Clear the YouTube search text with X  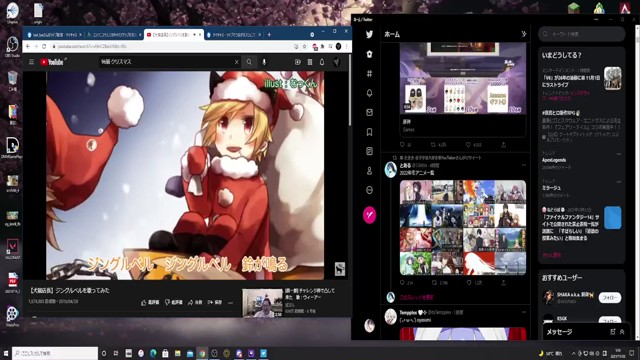236,62
